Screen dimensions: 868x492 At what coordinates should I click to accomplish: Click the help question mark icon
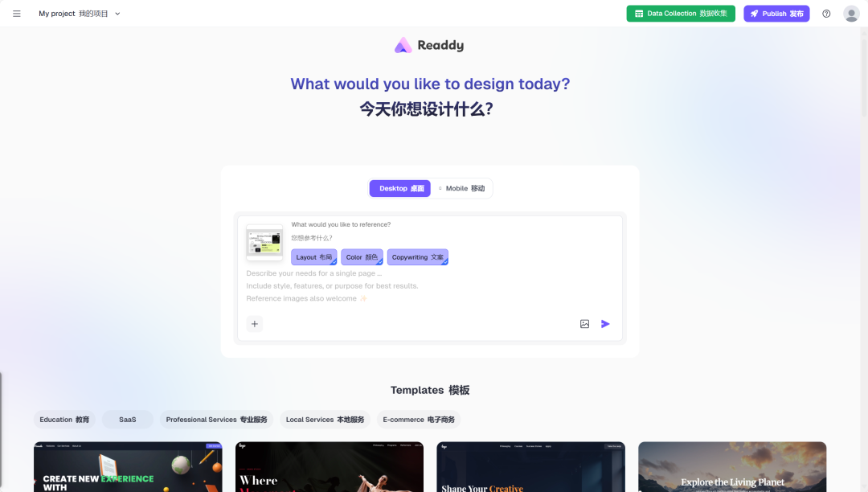click(826, 14)
